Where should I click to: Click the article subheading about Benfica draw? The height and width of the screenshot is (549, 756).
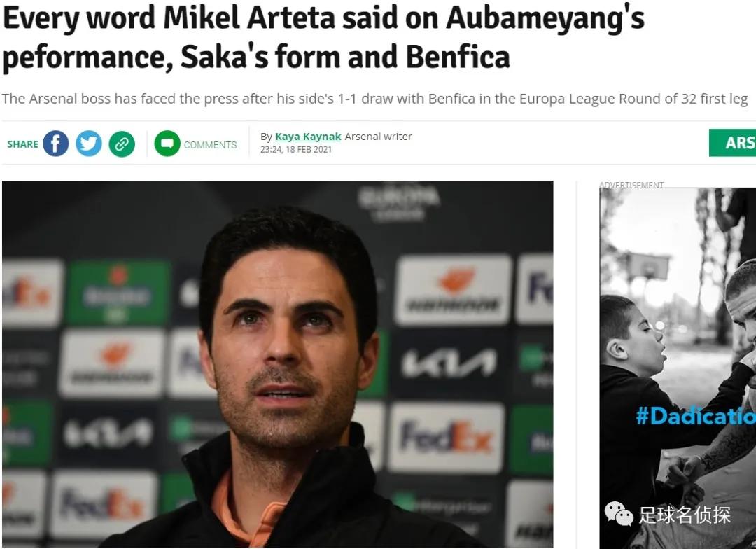[374, 99]
